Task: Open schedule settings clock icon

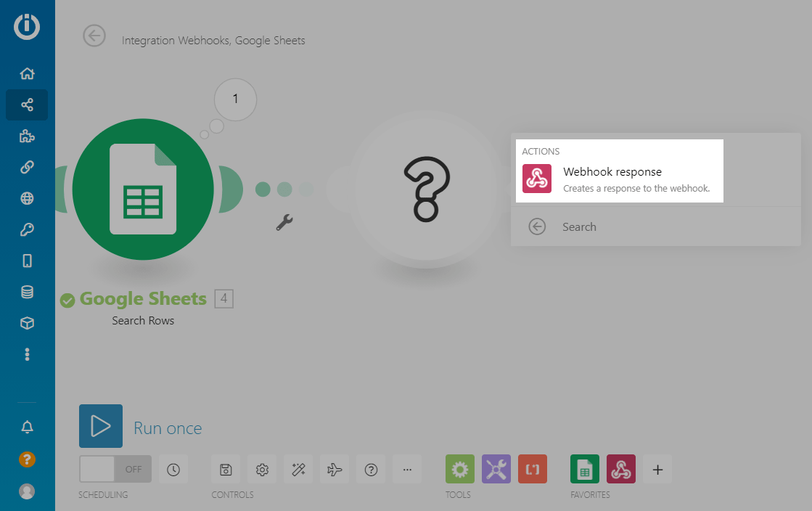Action: click(x=173, y=470)
